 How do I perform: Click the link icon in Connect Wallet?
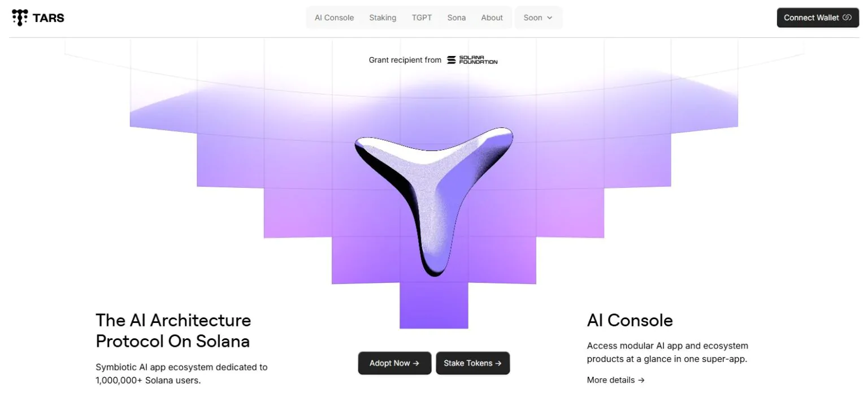click(847, 18)
